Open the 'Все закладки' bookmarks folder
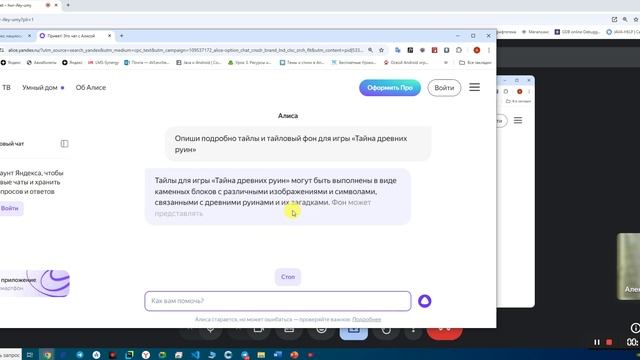This screenshot has width=640, height=360. tap(475, 62)
